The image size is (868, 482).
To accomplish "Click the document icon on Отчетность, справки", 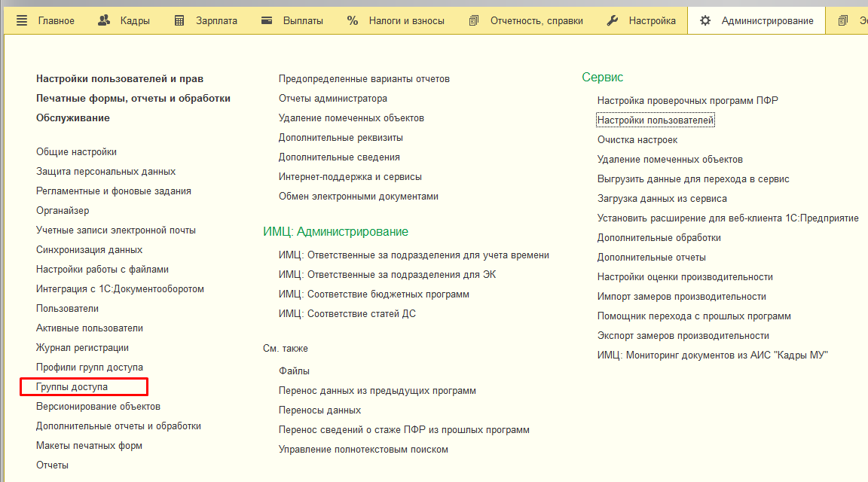I will click(x=474, y=20).
